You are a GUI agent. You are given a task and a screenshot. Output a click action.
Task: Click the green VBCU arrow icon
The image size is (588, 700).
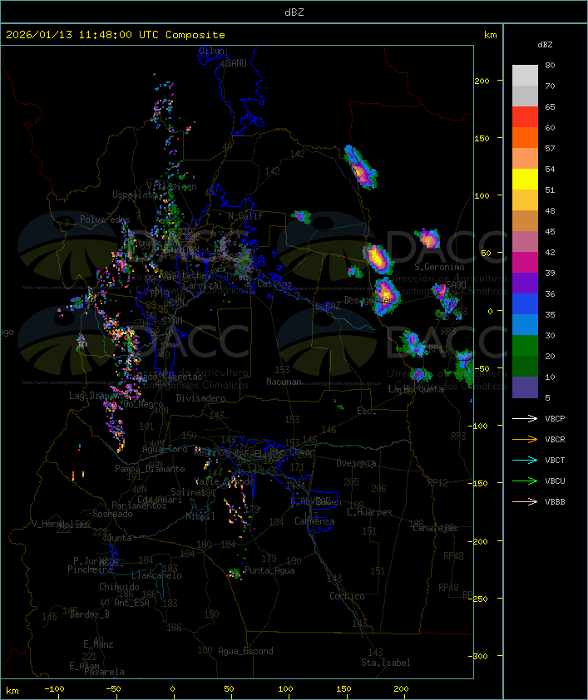(x=526, y=481)
